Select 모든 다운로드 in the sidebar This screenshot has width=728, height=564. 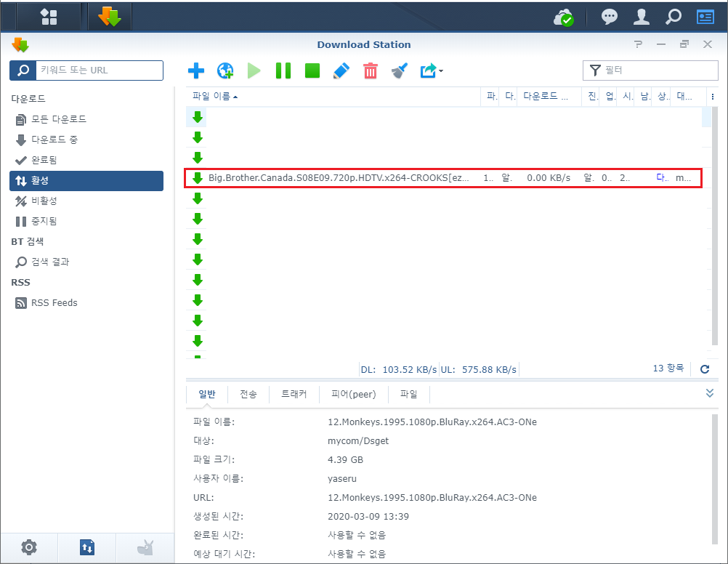pos(86,119)
